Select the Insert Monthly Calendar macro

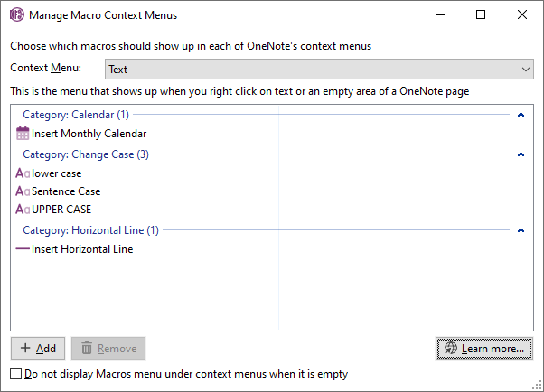click(x=89, y=134)
